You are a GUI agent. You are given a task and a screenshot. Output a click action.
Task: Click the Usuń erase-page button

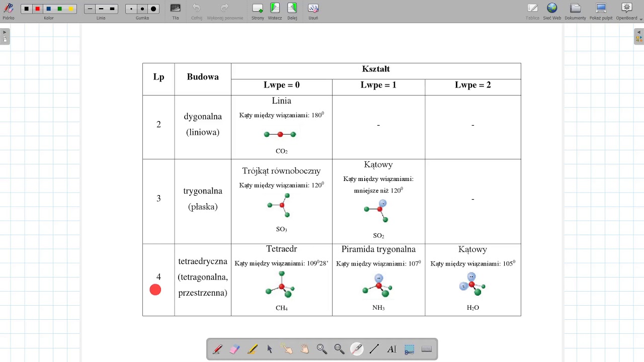click(x=313, y=11)
